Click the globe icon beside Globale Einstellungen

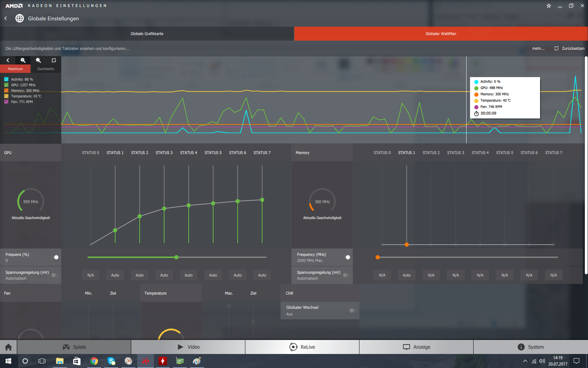click(x=20, y=18)
